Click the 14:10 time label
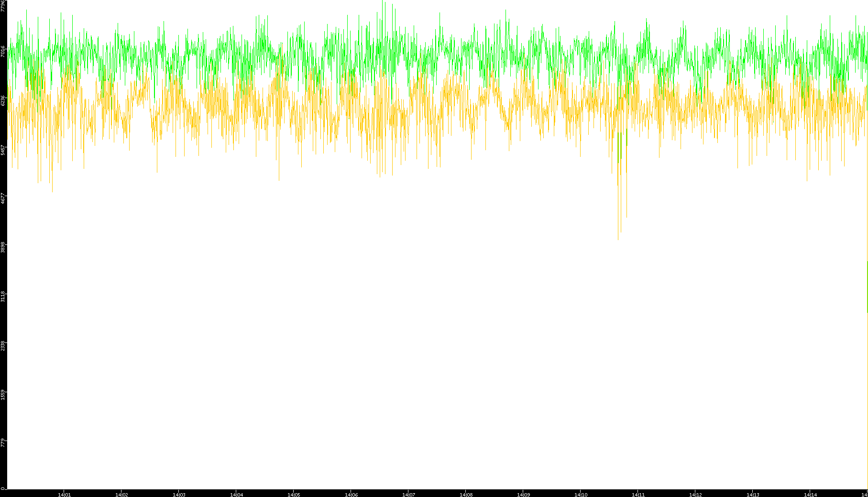Screen dimensions: 868x497 [x=581, y=495]
